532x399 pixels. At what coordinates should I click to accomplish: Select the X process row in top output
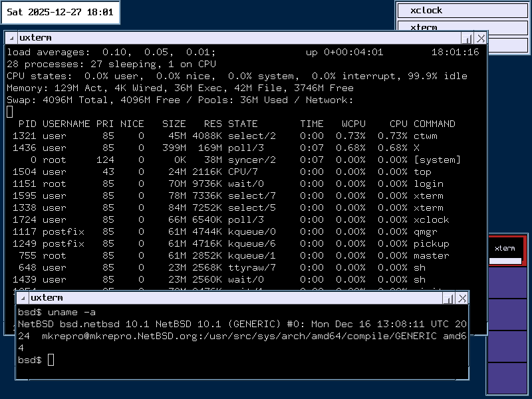point(199,148)
